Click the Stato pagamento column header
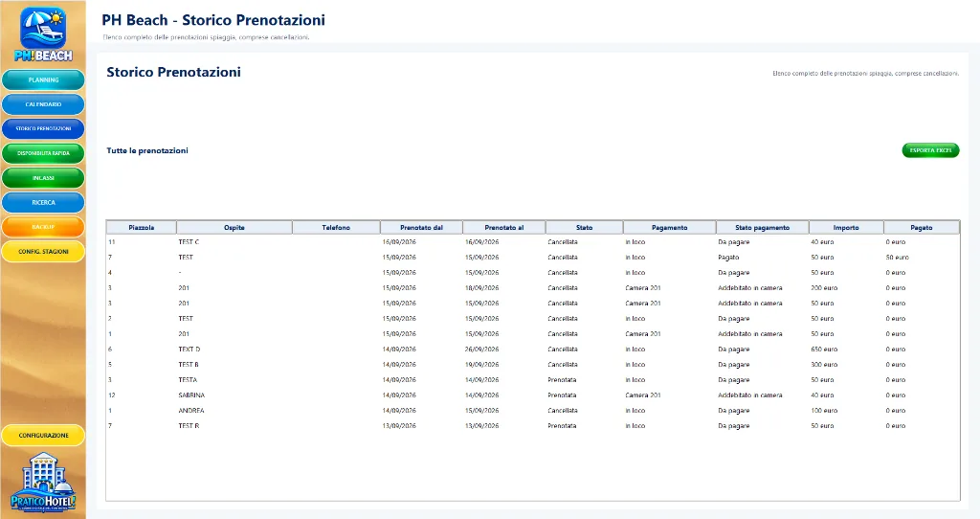This screenshot has width=980, height=519. tap(762, 228)
